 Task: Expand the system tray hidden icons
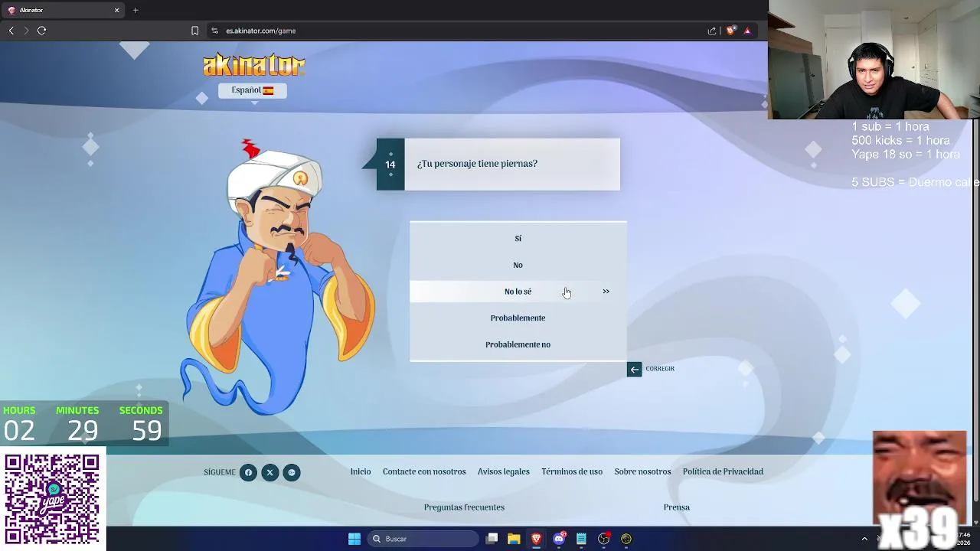864,539
